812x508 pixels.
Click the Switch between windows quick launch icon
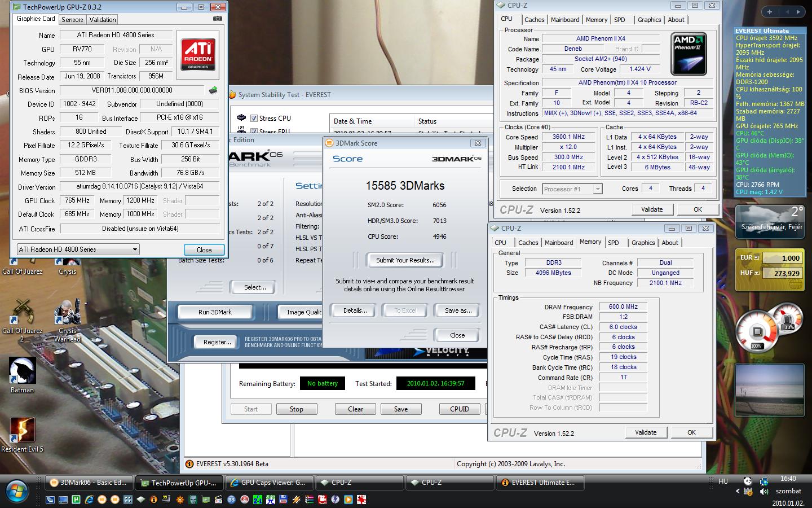click(x=50, y=500)
